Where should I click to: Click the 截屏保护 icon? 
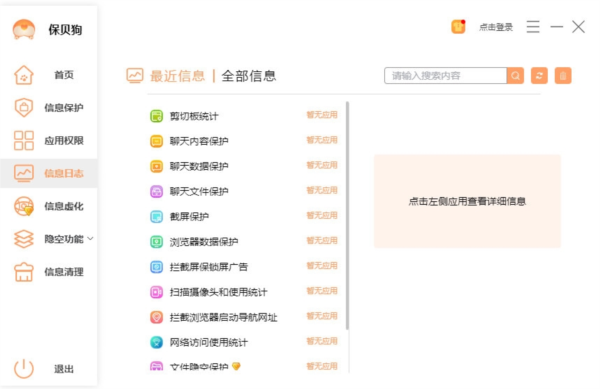(x=156, y=216)
